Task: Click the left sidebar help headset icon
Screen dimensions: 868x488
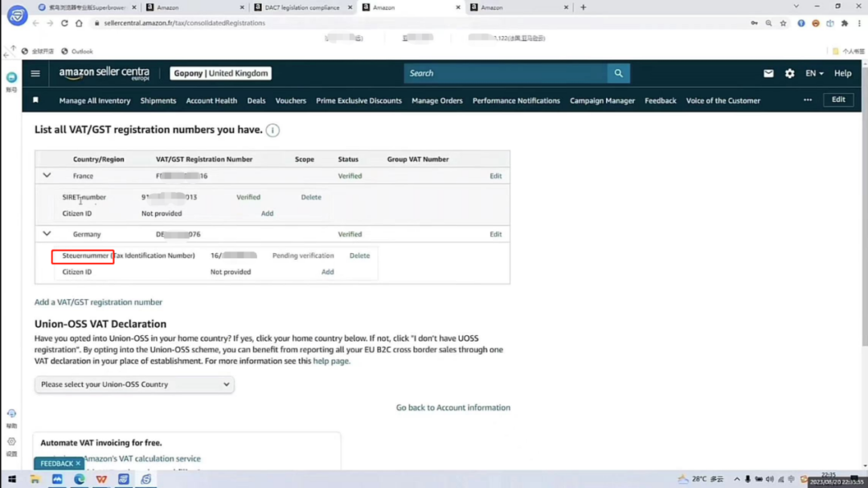Action: point(11,414)
